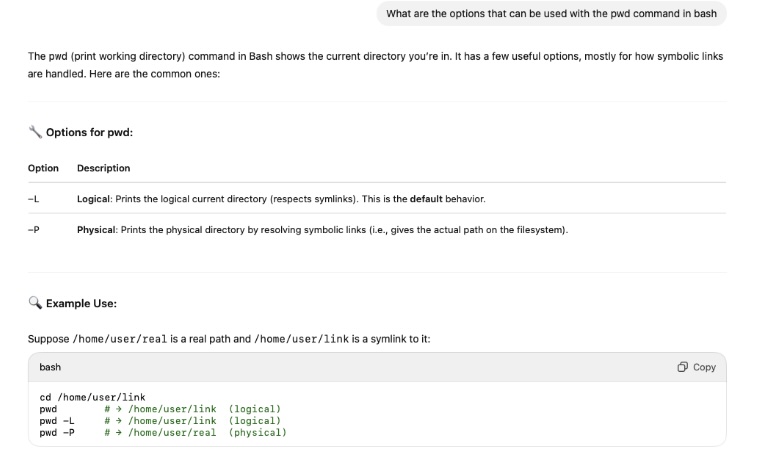
Task: Click the Option column header in the table
Action: point(43,168)
